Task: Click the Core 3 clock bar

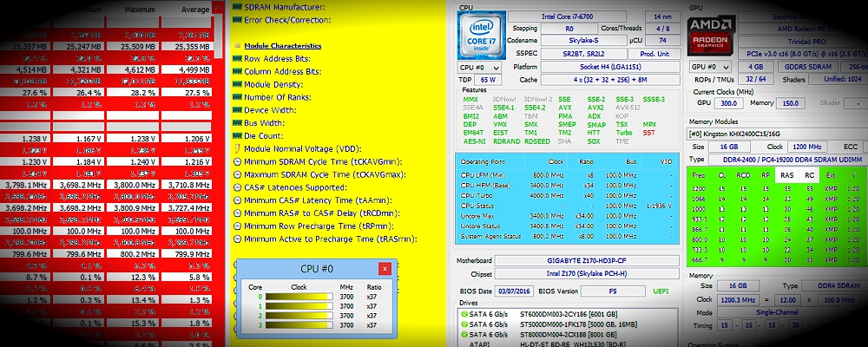Action: (299, 325)
